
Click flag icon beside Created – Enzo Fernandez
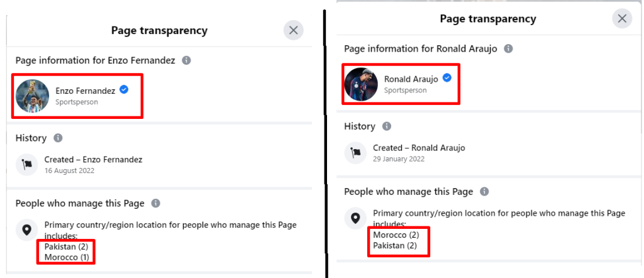coord(26,165)
